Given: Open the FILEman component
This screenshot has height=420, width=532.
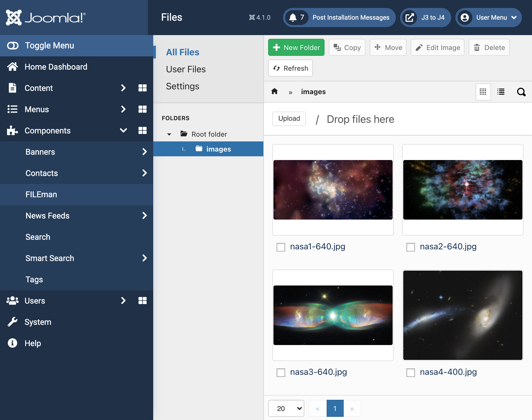Looking at the screenshot, I should (x=77, y=194).
